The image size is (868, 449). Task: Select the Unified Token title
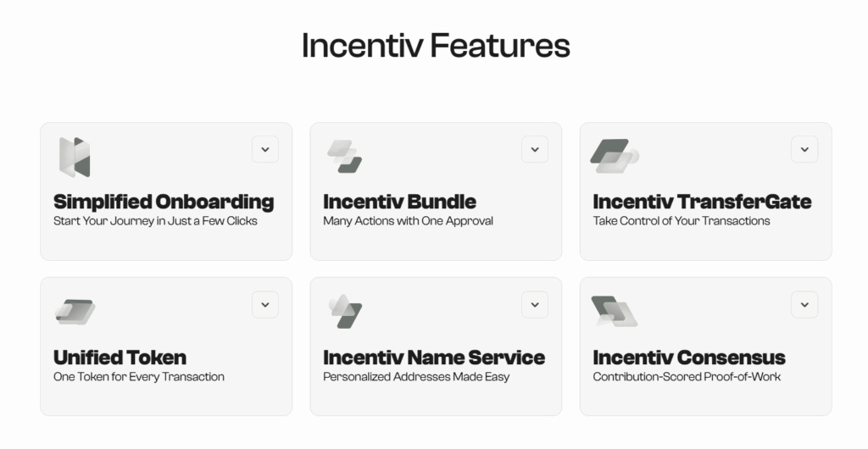(x=120, y=357)
